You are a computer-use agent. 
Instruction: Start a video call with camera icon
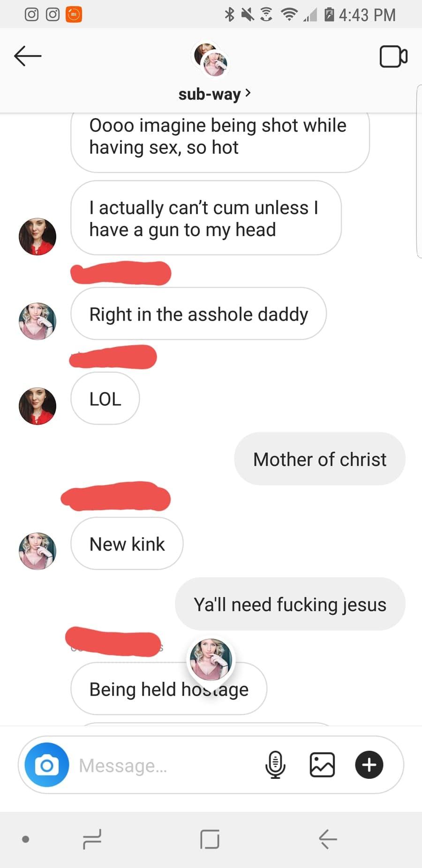tap(393, 57)
